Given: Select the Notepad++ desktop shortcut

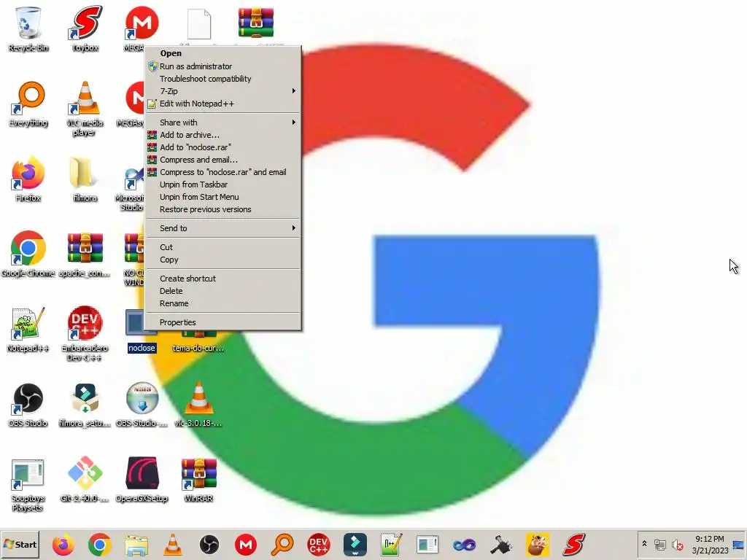Looking at the screenshot, I should tap(28, 330).
